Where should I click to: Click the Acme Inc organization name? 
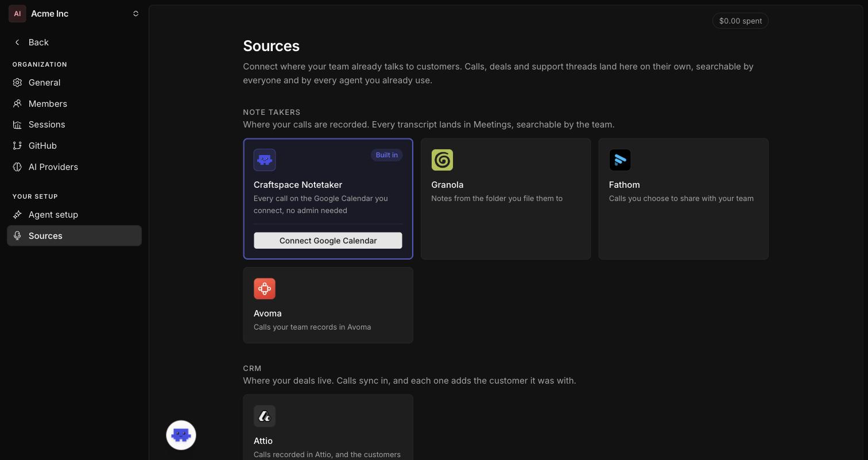click(x=49, y=14)
